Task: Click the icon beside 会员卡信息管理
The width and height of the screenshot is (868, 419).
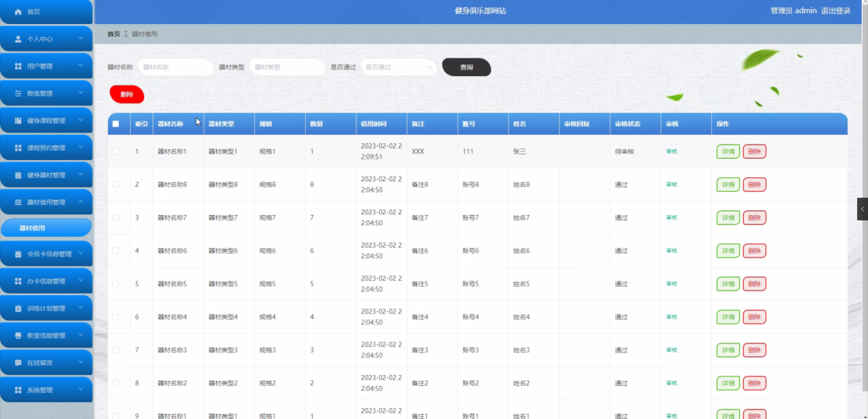Action: [18, 254]
